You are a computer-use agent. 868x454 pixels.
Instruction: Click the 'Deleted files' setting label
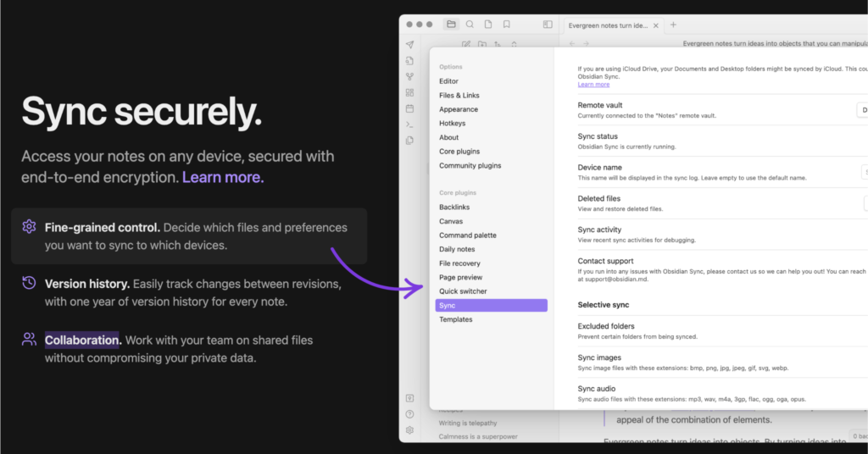pyautogui.click(x=598, y=198)
